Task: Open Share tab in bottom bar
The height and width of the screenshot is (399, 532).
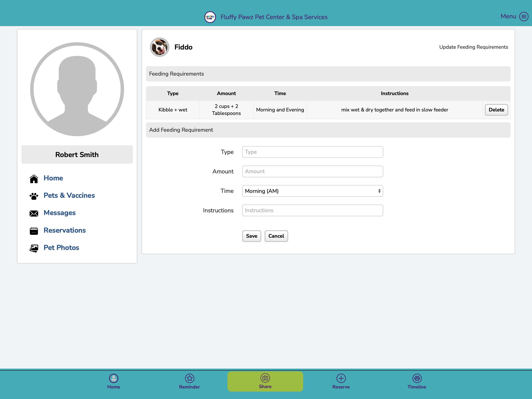Action: [265, 381]
